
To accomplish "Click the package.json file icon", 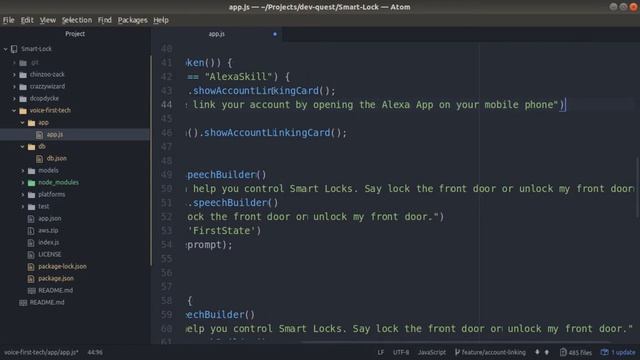I will click(x=31, y=279).
